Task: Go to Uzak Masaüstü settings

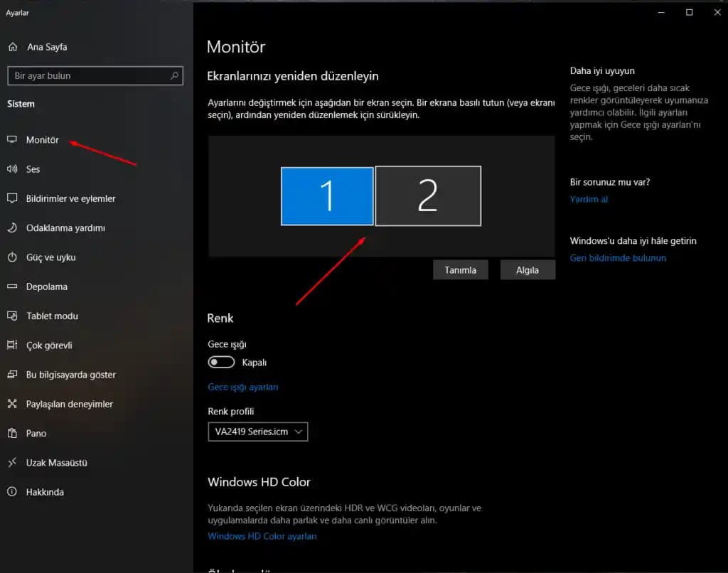Action: (x=56, y=463)
